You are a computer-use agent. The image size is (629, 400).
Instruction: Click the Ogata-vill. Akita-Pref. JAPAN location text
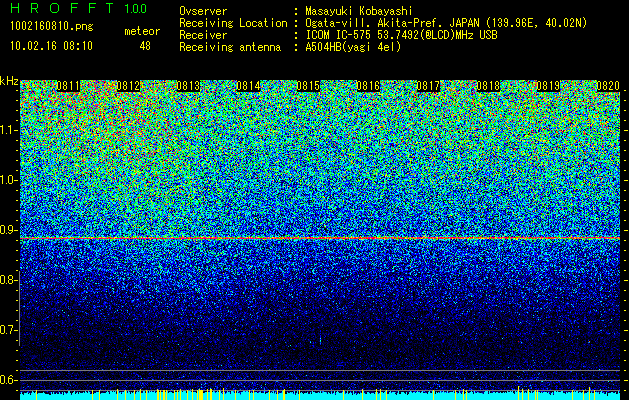(446, 23)
